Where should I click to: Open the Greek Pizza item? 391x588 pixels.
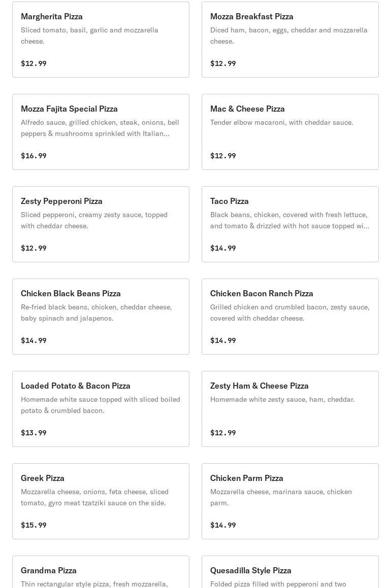point(101,501)
